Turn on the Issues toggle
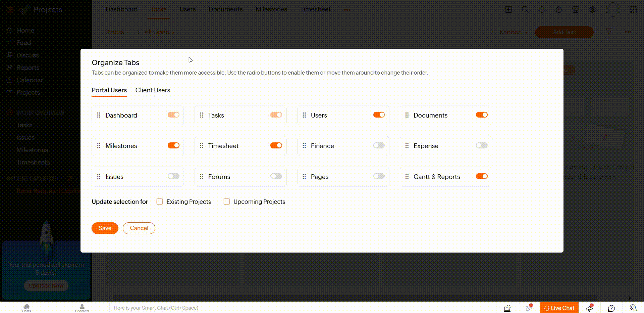The height and width of the screenshot is (313, 644). pyautogui.click(x=173, y=176)
